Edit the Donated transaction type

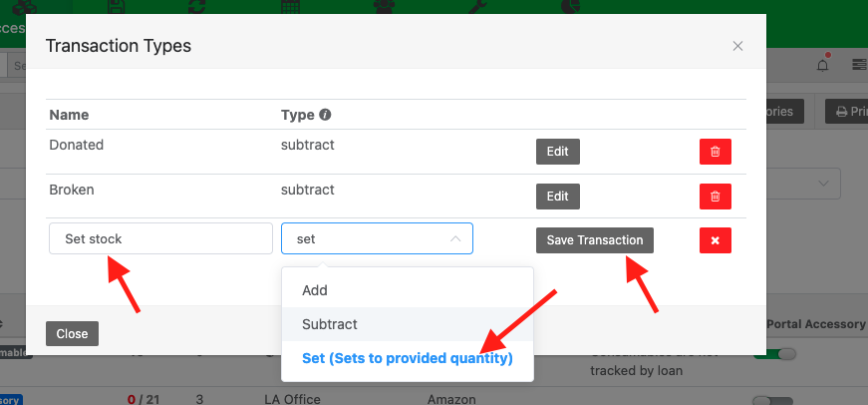[557, 152]
